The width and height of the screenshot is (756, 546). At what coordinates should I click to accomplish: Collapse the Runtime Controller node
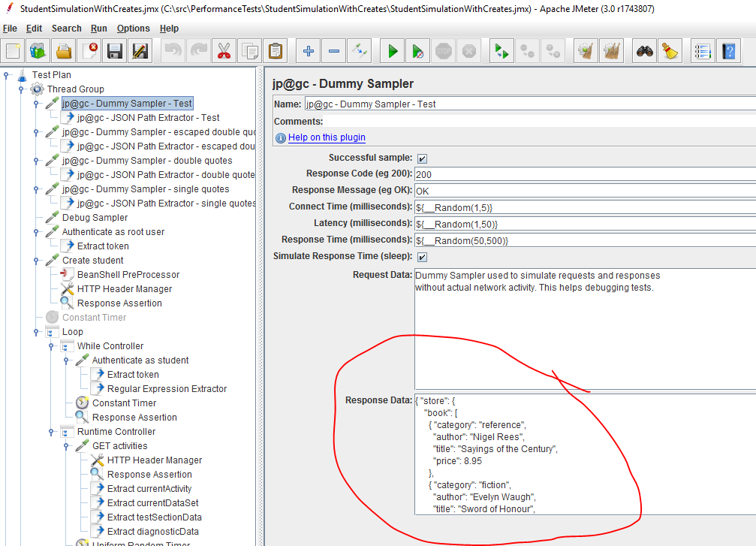(51, 432)
